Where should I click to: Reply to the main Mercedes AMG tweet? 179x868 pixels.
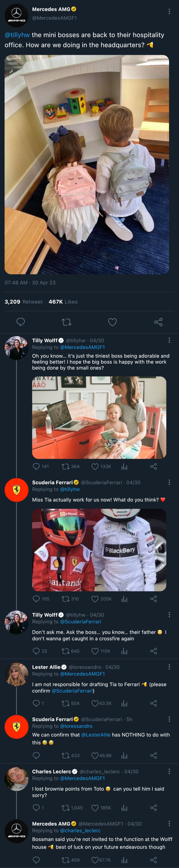[x=21, y=322]
